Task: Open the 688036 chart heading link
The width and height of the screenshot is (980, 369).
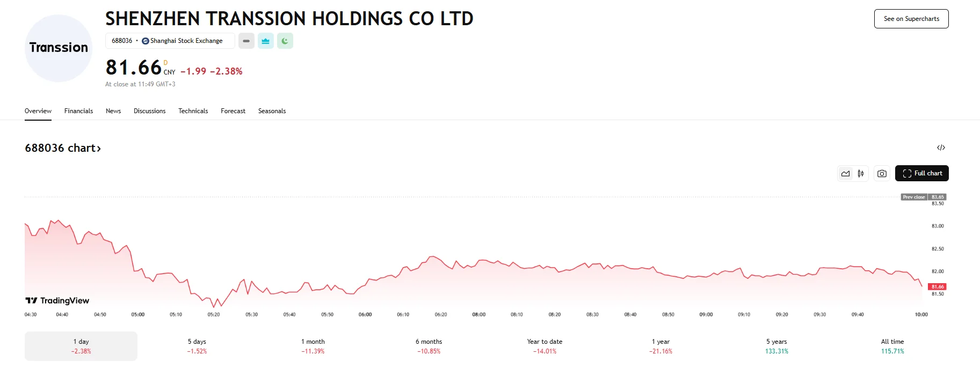Action: (63, 148)
